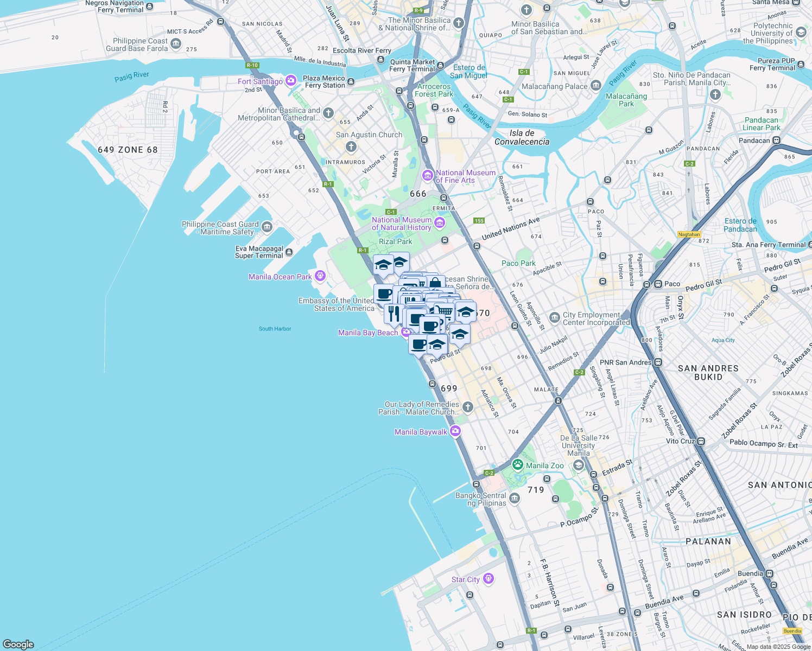Select the South Harbor label
Viewport: 812px width, 651px height.
(x=275, y=329)
